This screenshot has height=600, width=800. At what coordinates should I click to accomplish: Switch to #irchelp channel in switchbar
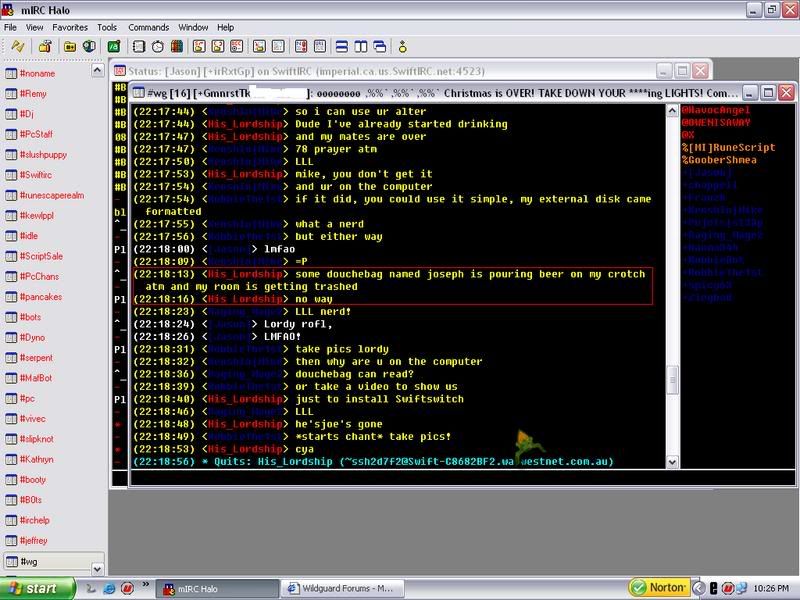35,520
